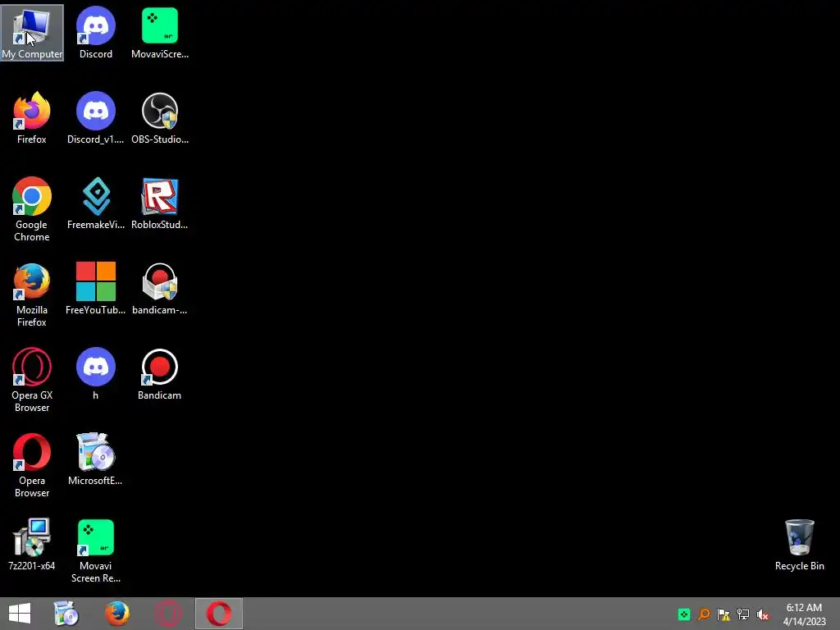Screen dimensions: 840x630
Task: Select the Opera Browser shortcut
Action: 32,465
